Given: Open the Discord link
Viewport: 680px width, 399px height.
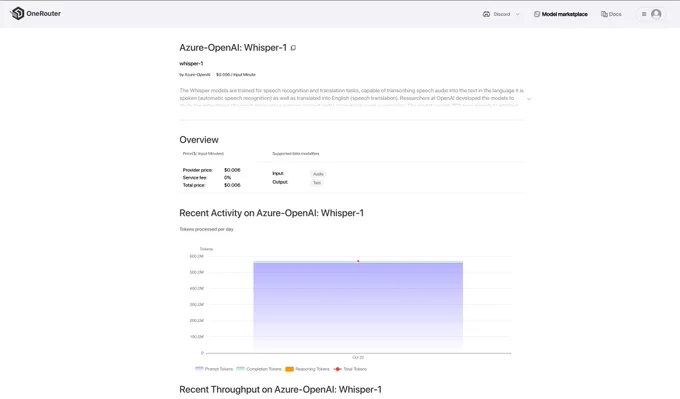Looking at the screenshot, I should tap(502, 14).
